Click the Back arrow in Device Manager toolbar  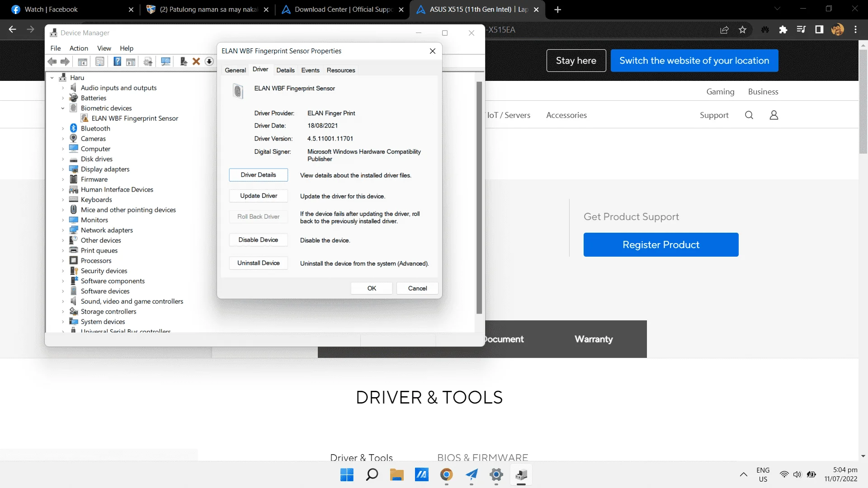52,61
